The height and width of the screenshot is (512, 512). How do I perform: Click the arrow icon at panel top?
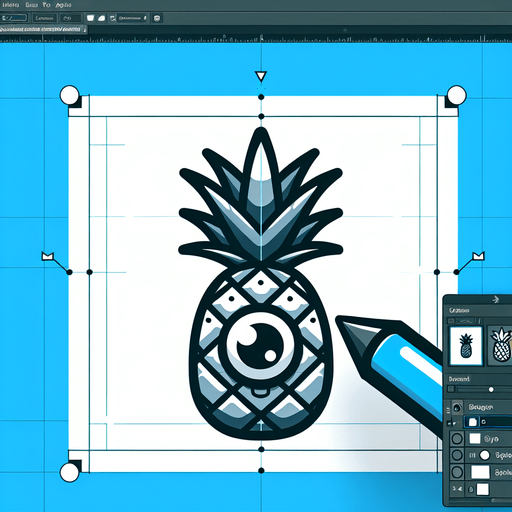tap(496, 300)
